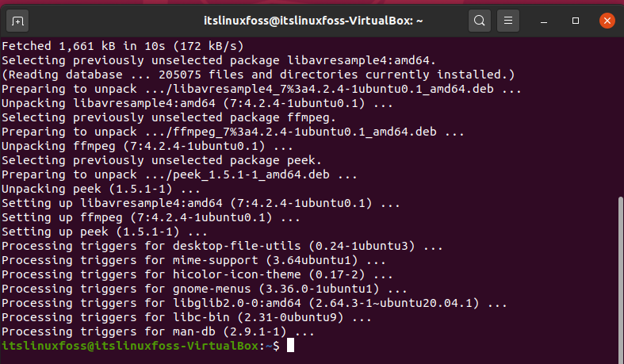Open the terminal search icon
Viewport: 624px width, 364px height.
[480, 21]
